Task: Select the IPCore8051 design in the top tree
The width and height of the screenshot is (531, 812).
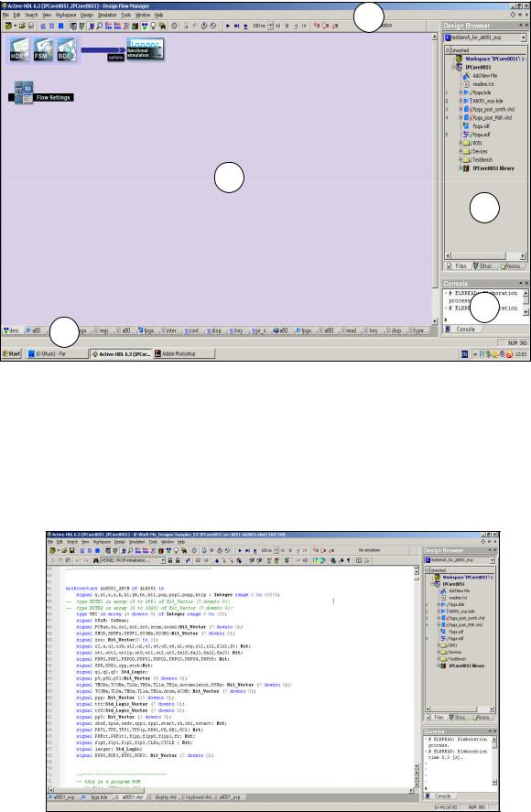Action: 478,68
